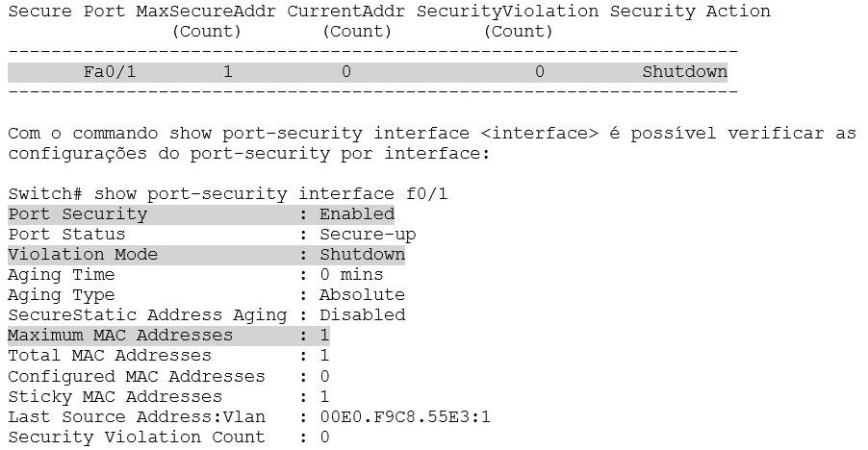This screenshot has height=450, width=868.
Task: Click the 'Secure Port' column header
Action: (67, 12)
